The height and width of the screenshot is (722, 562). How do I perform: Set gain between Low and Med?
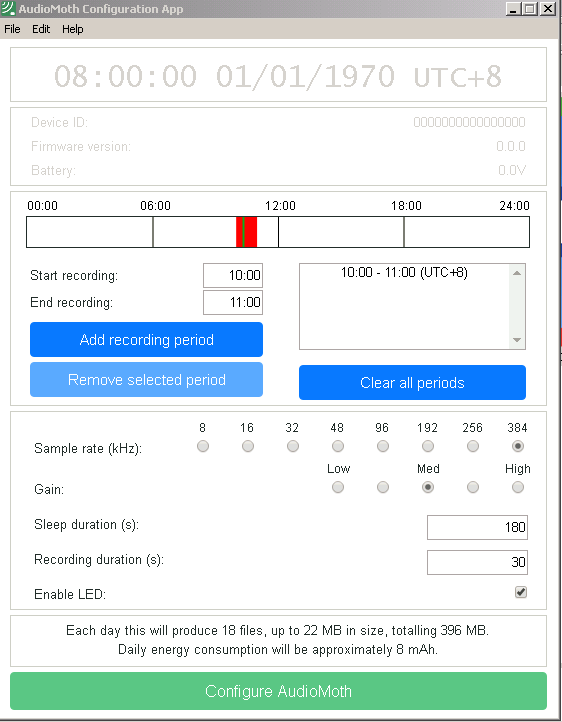(382, 487)
